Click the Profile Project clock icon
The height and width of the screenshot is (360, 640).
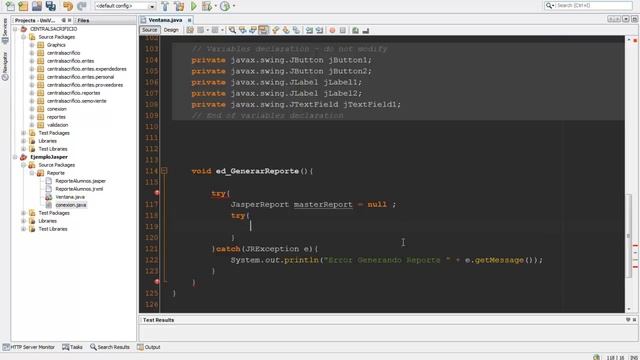[x=224, y=6]
